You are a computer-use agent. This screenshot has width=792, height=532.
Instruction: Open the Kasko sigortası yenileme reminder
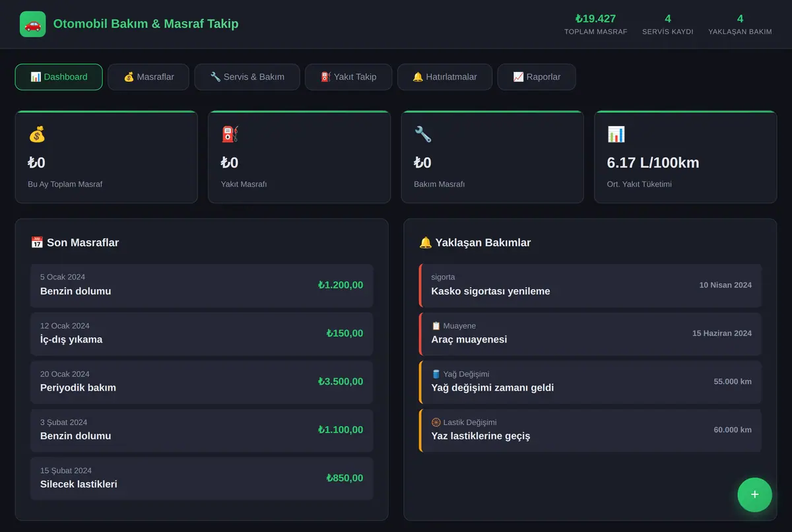590,285
